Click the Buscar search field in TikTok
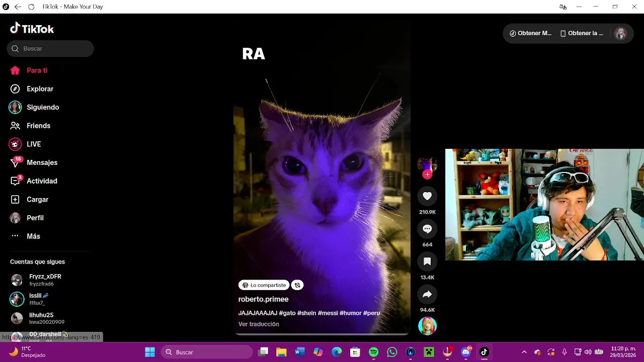This screenshot has height=362, width=644. tap(50, 49)
